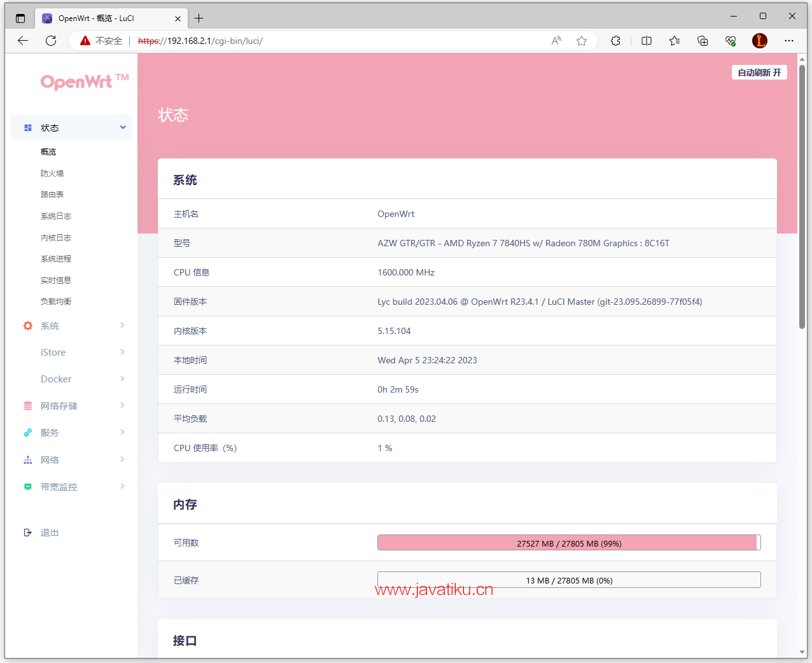Click the not secure warning icon
The width and height of the screenshot is (812, 663).
(85, 41)
